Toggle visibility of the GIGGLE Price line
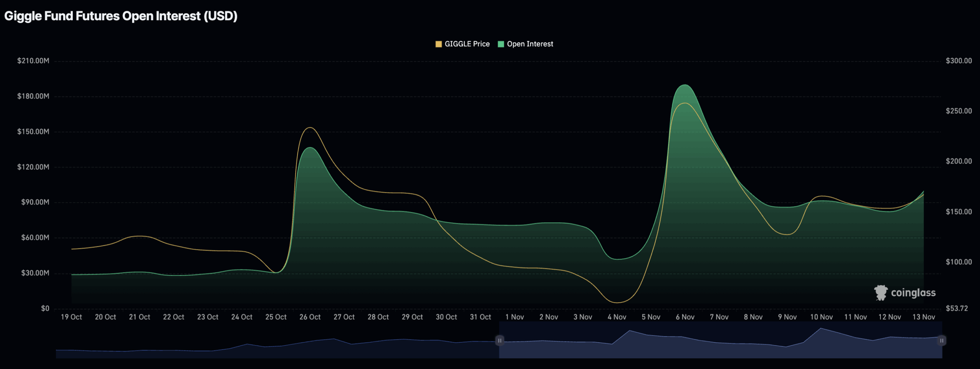The height and width of the screenshot is (369, 980). click(467, 44)
